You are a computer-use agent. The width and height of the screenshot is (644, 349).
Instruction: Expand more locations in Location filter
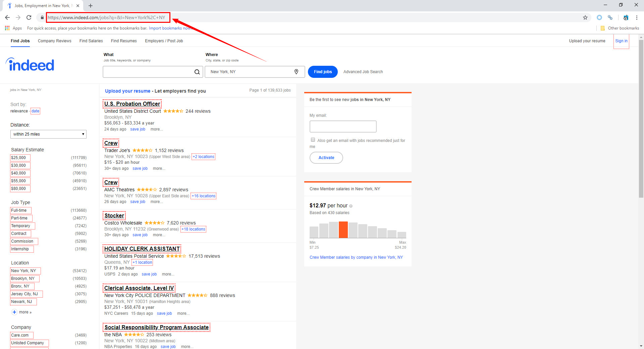pyautogui.click(x=25, y=312)
